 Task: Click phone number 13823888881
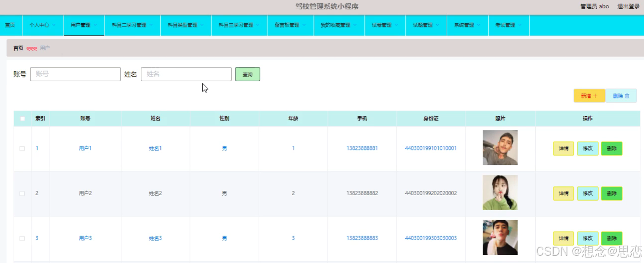tap(362, 149)
